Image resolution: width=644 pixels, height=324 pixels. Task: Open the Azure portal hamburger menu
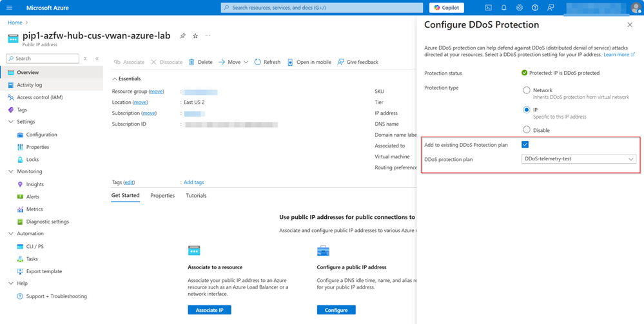click(x=10, y=8)
